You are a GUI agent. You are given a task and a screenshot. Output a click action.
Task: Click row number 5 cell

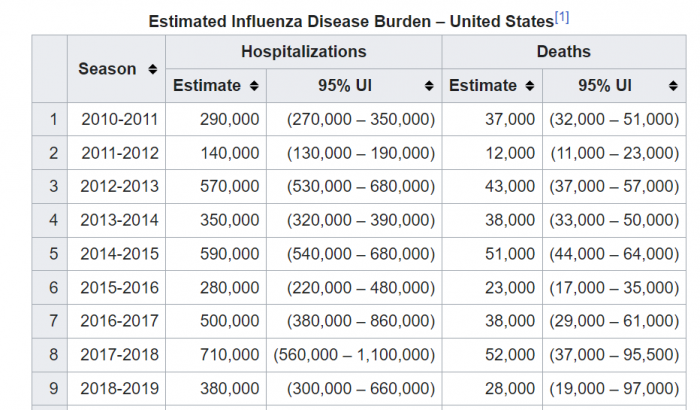coord(49,254)
